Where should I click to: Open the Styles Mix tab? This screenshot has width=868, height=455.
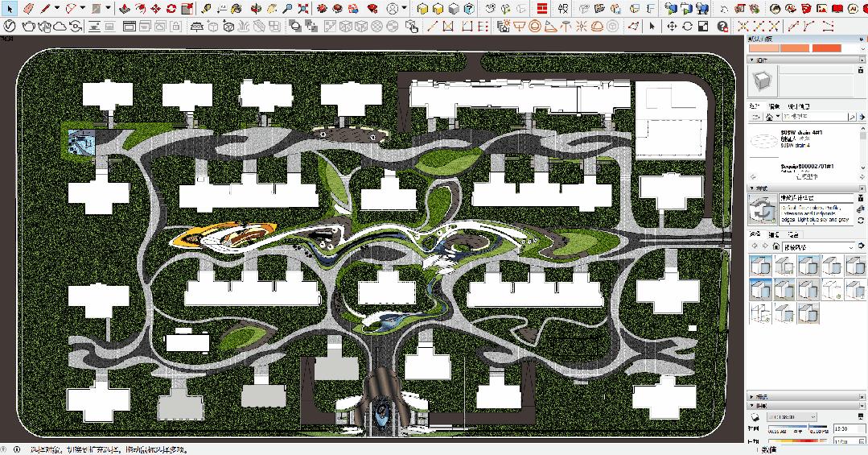click(793, 234)
